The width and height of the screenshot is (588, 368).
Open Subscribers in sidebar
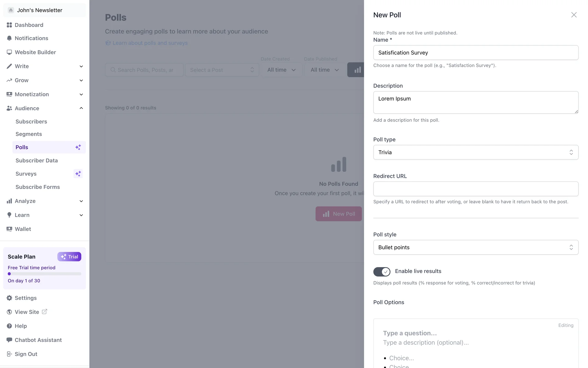(x=31, y=122)
